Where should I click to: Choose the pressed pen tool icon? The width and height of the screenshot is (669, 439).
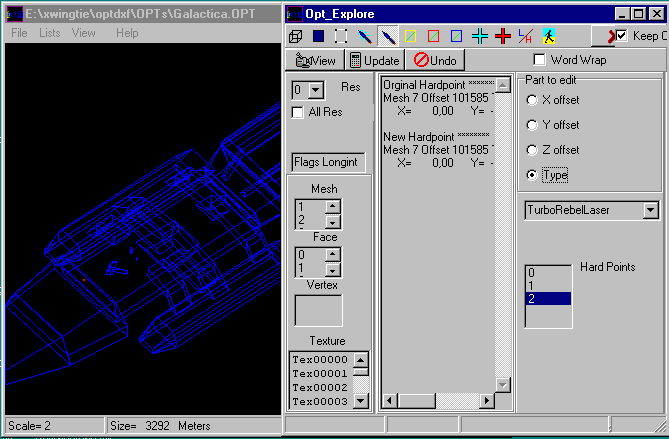coord(388,37)
